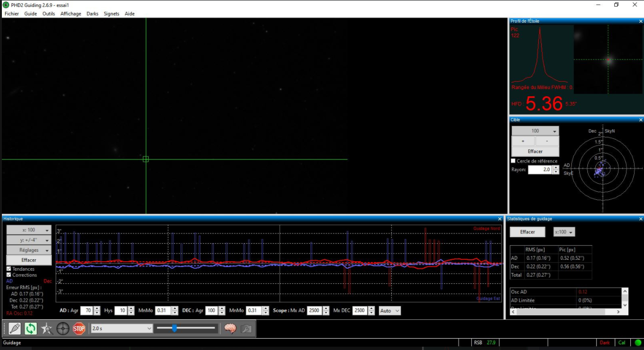Click the "Dark" status bar entry
Image resolution: width=644 pixels, height=350 pixels.
pos(605,342)
